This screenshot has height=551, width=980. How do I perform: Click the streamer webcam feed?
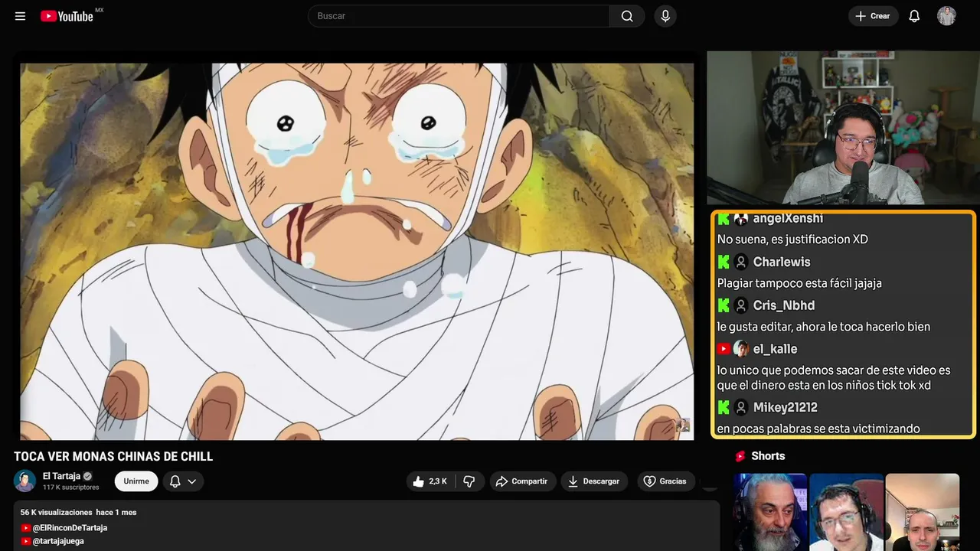click(842, 128)
